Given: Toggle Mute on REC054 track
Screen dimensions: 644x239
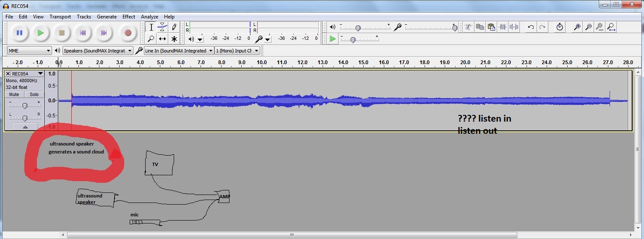Looking at the screenshot, I should click(x=14, y=95).
